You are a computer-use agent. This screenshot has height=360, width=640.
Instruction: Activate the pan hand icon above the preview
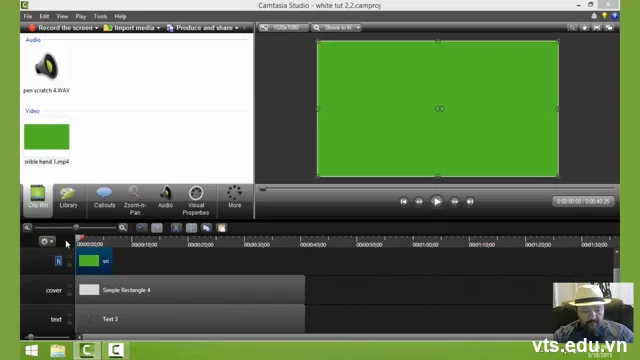584,28
